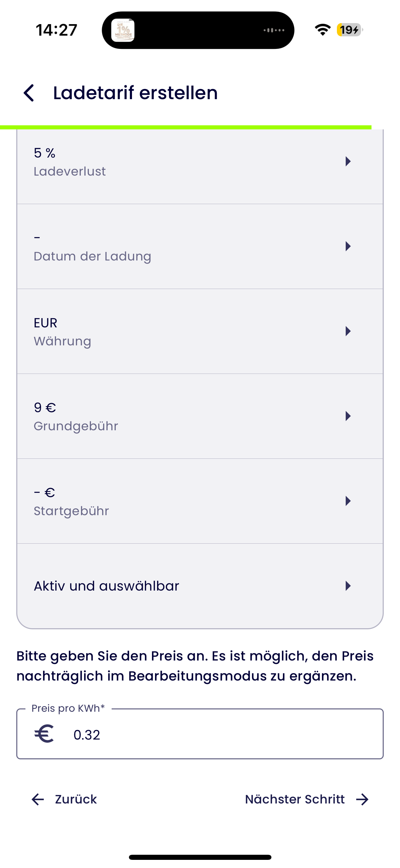
Task: Tap the left arrow next to Zurück
Action: tap(38, 799)
